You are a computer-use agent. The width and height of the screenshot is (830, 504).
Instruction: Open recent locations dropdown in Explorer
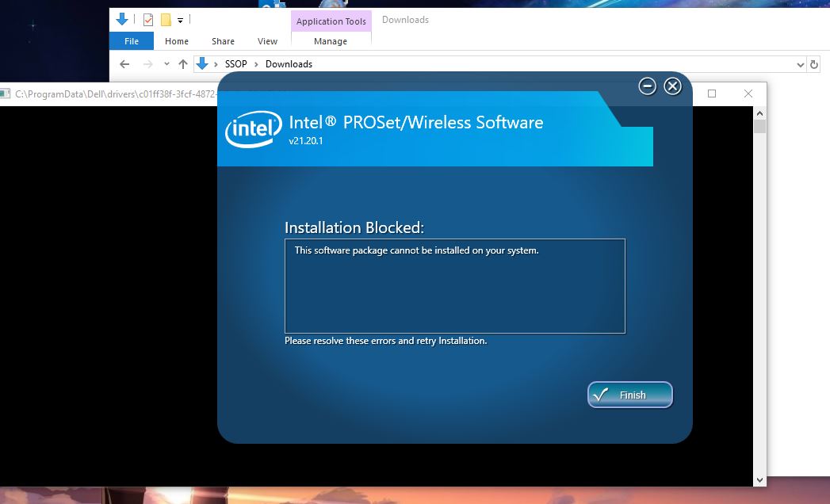[166, 63]
